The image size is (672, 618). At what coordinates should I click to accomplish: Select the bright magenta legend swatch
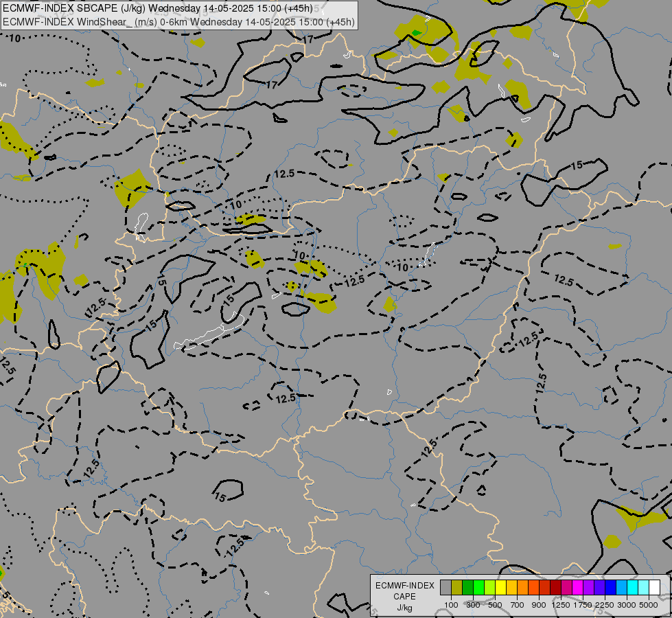pyautogui.click(x=578, y=588)
